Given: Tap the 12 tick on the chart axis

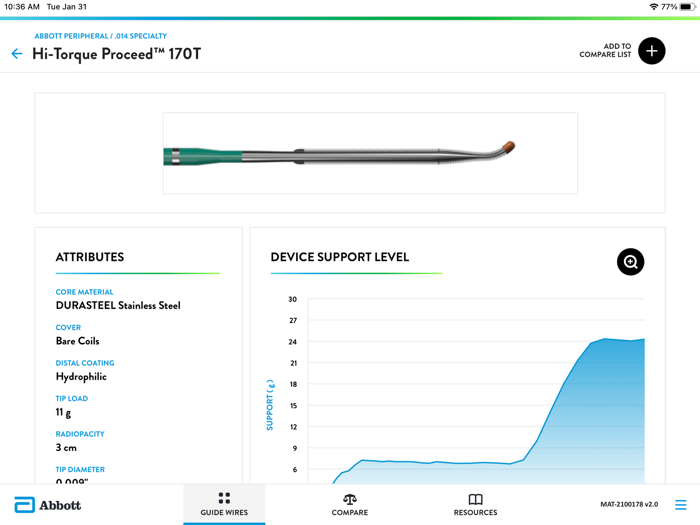Looking at the screenshot, I should click(293, 427).
